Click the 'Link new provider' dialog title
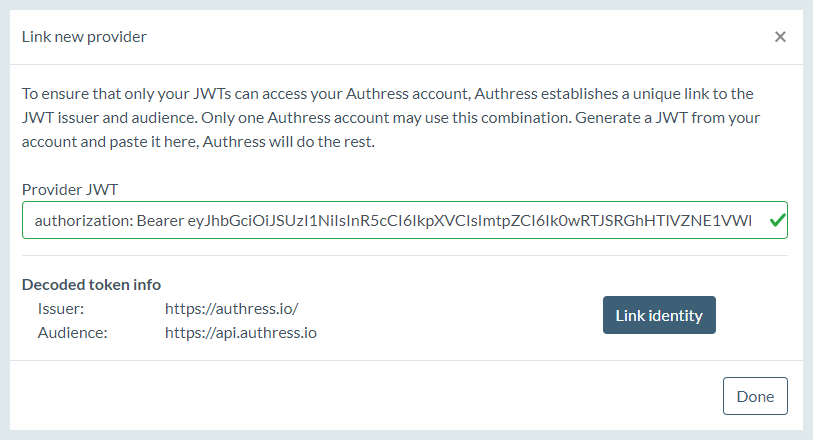 84,37
